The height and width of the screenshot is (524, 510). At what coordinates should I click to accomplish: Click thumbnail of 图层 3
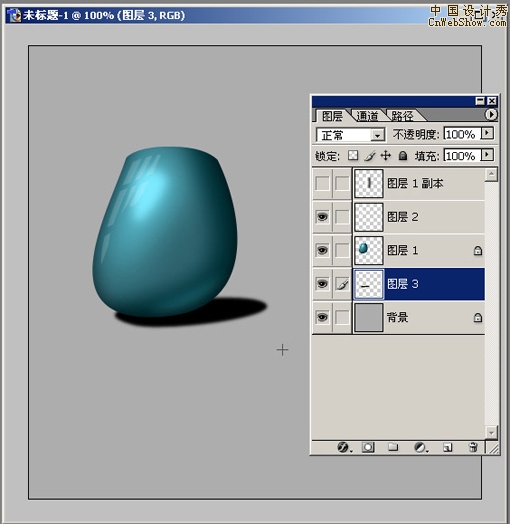click(368, 284)
